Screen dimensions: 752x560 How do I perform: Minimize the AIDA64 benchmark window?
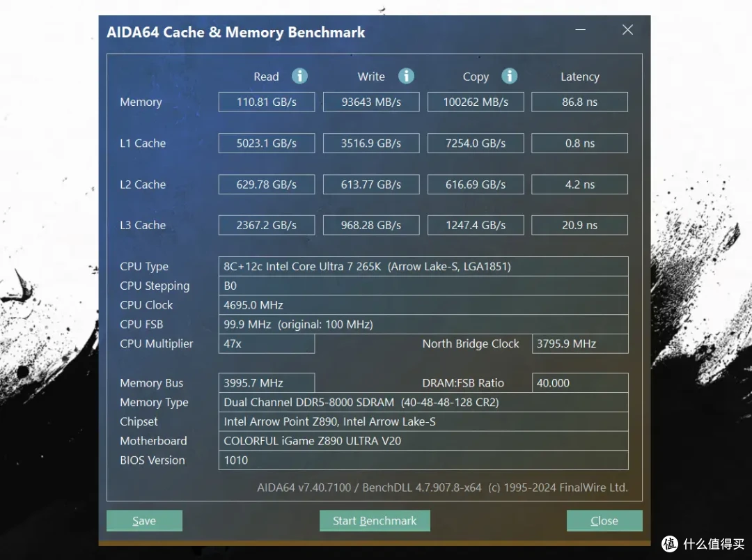click(x=580, y=30)
